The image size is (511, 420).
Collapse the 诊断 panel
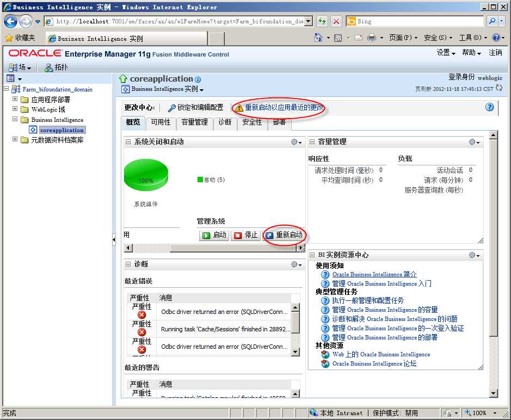click(x=128, y=264)
